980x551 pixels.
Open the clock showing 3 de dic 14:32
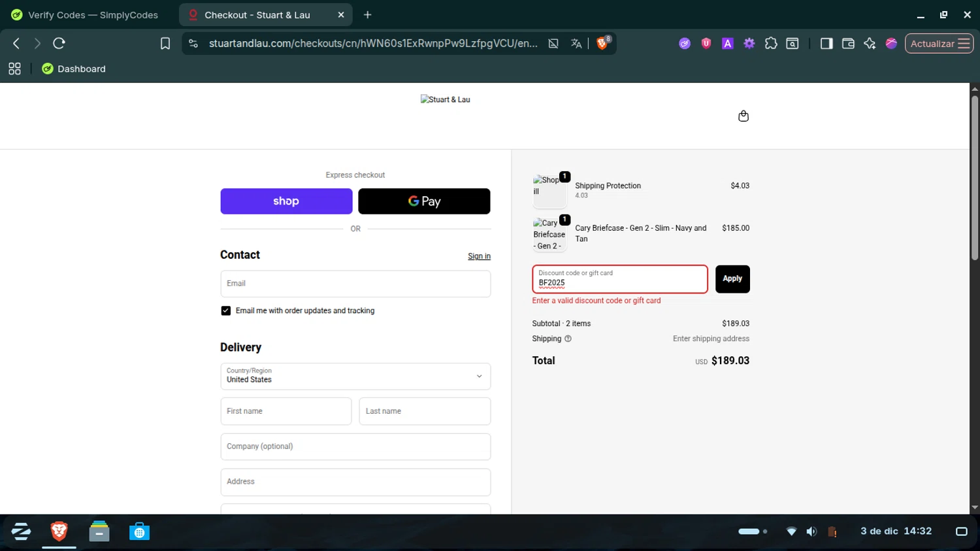tap(896, 531)
